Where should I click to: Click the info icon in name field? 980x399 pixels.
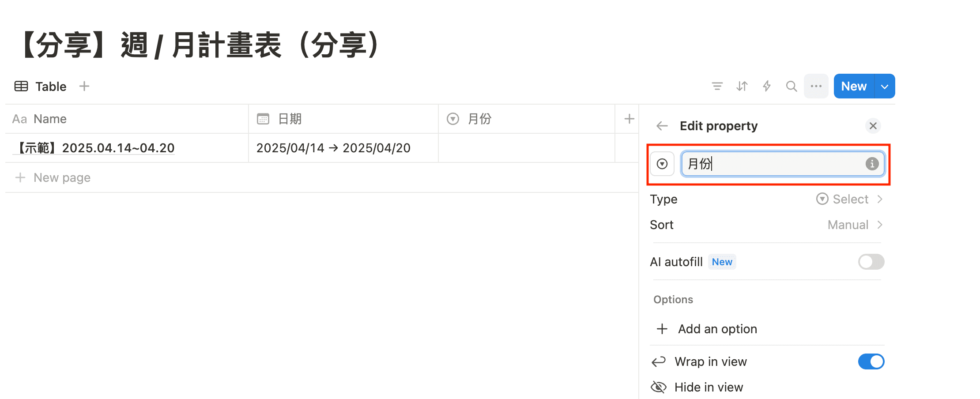click(x=872, y=164)
